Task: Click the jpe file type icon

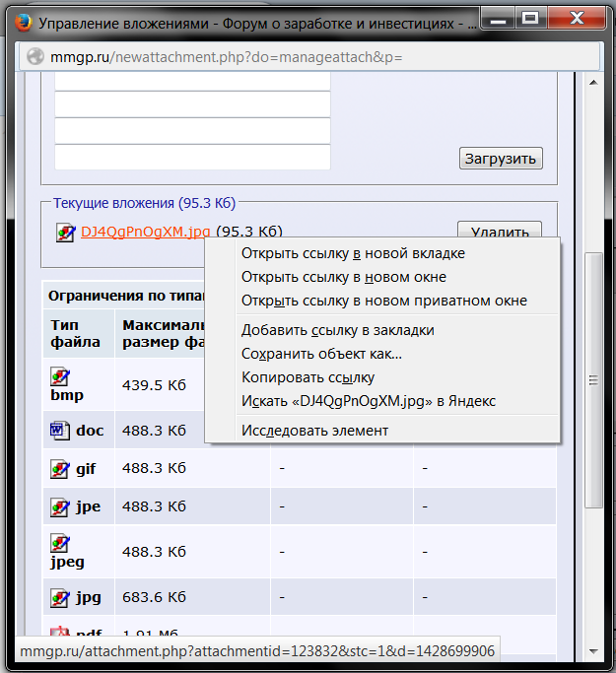Action: click(59, 507)
